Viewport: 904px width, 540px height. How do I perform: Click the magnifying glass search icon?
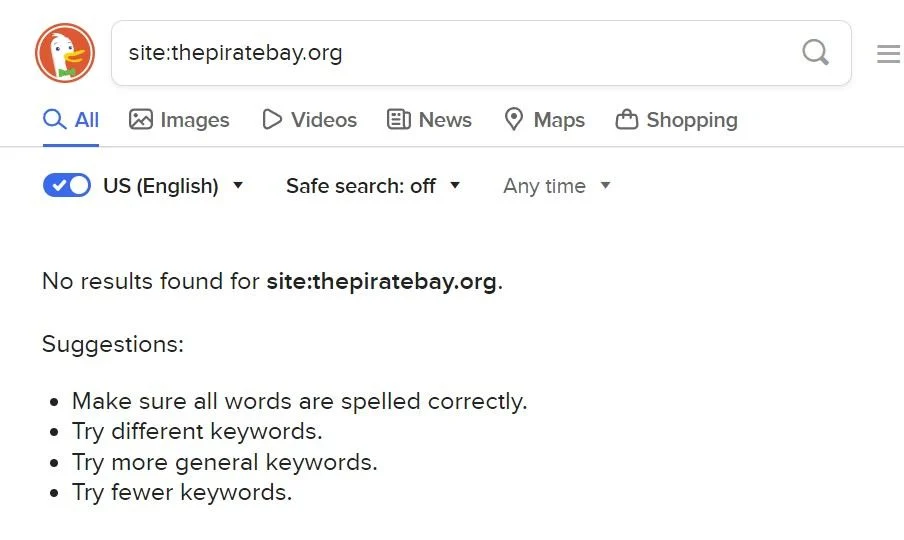pyautogui.click(x=815, y=53)
